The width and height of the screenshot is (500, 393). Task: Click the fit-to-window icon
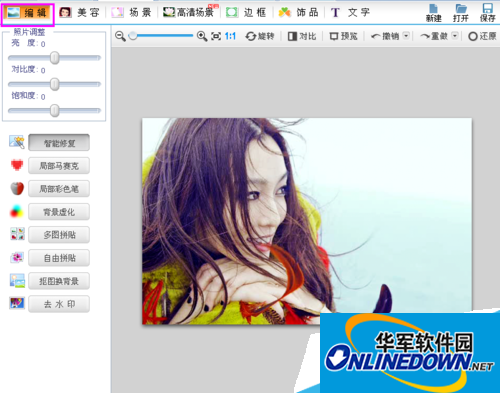216,36
